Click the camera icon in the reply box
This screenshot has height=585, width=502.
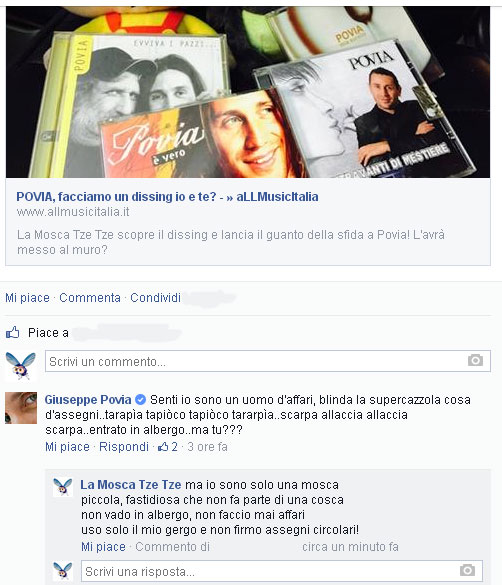[467, 570]
